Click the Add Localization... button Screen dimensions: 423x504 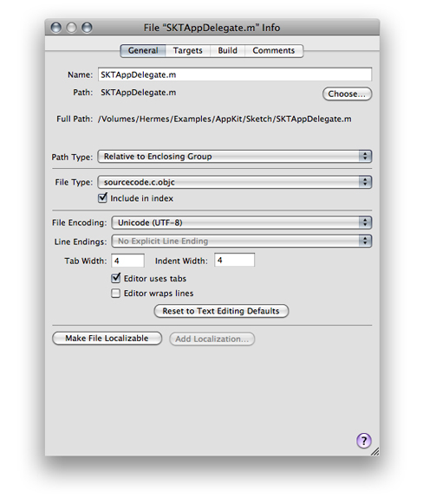click(212, 339)
